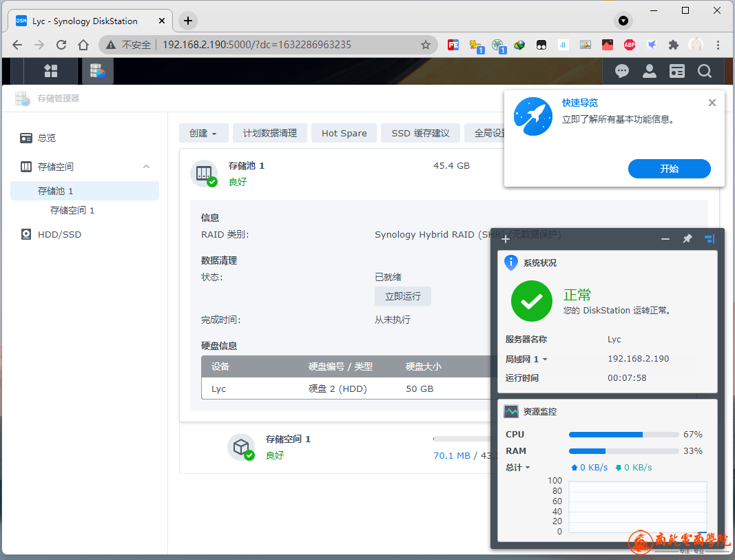Close the Lyc browser tab

(x=162, y=21)
